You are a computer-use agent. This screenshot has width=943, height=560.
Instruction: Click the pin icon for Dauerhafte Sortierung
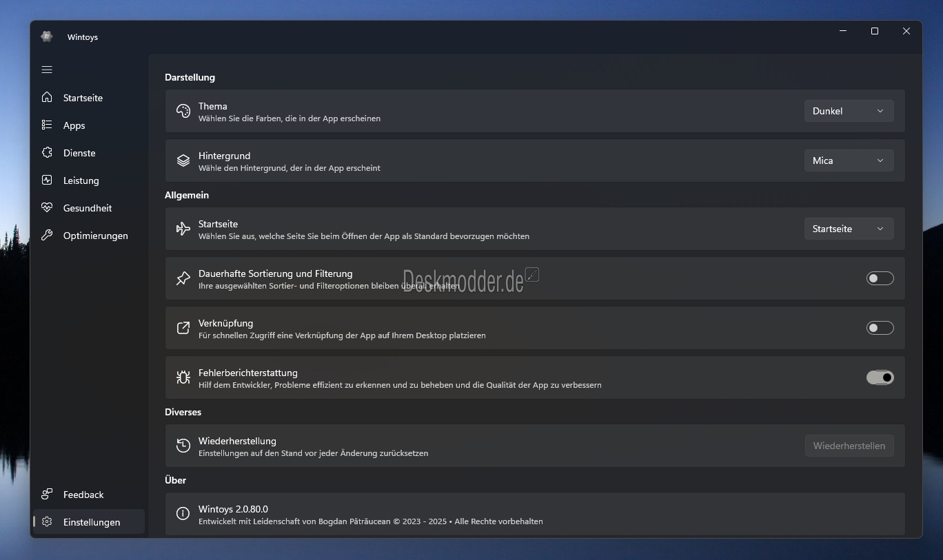[183, 278]
